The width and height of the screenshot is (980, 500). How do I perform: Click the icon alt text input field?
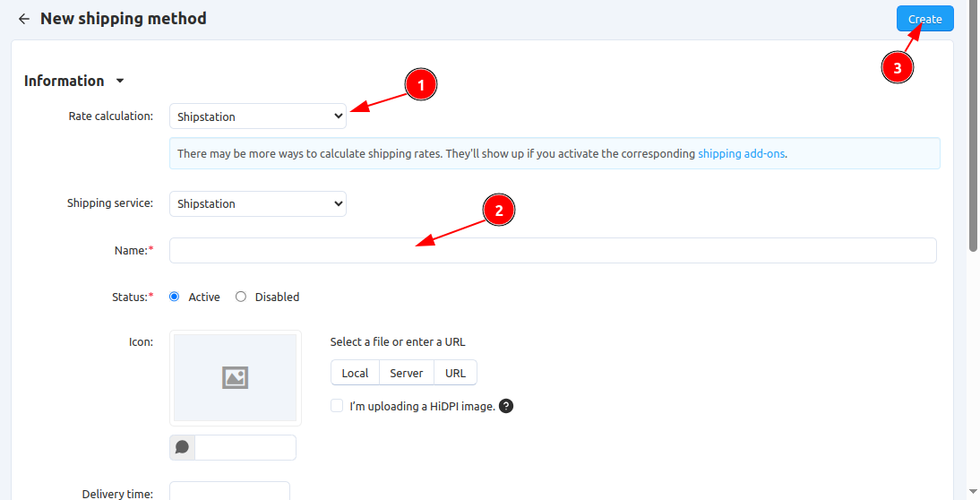(245, 447)
